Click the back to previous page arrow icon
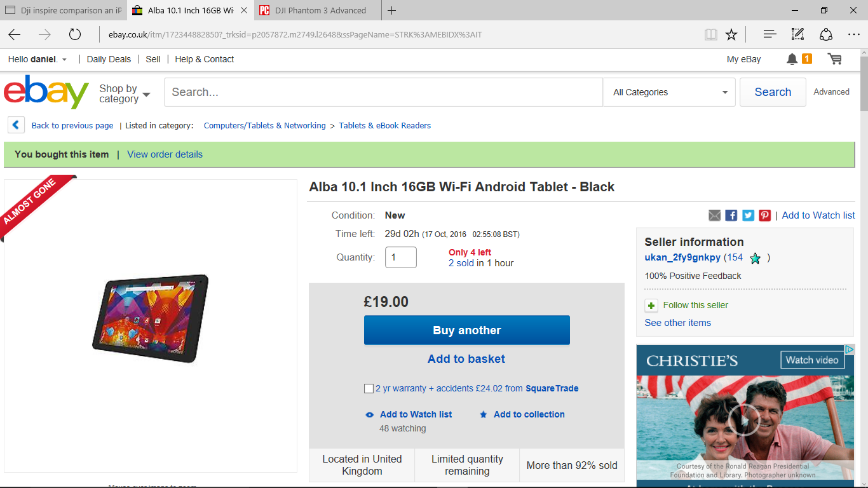Viewport: 868px width, 488px height. click(x=16, y=125)
